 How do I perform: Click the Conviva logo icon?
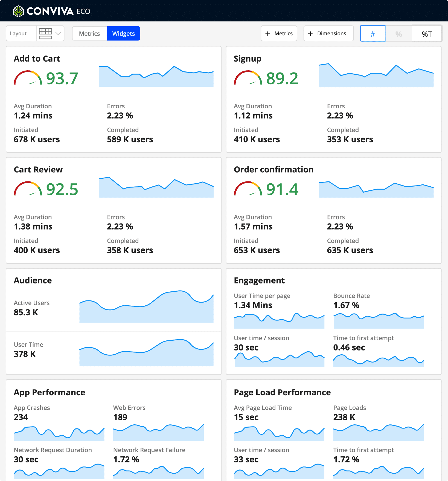point(19,11)
